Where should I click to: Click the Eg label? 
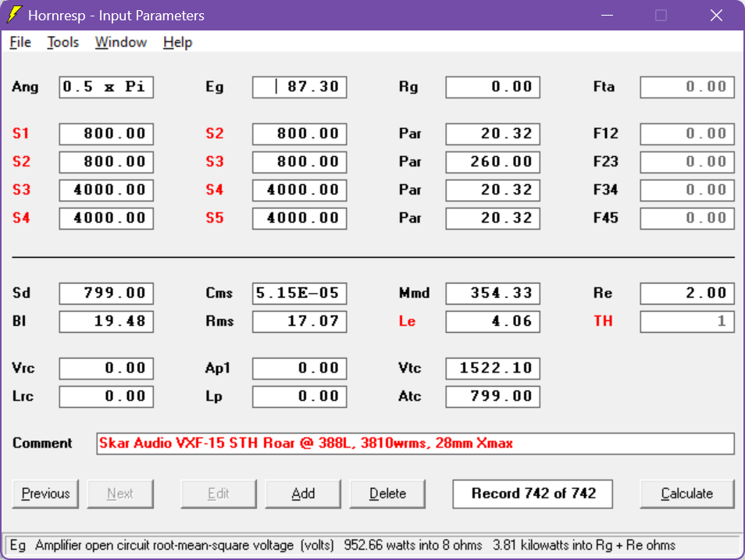pyautogui.click(x=214, y=87)
